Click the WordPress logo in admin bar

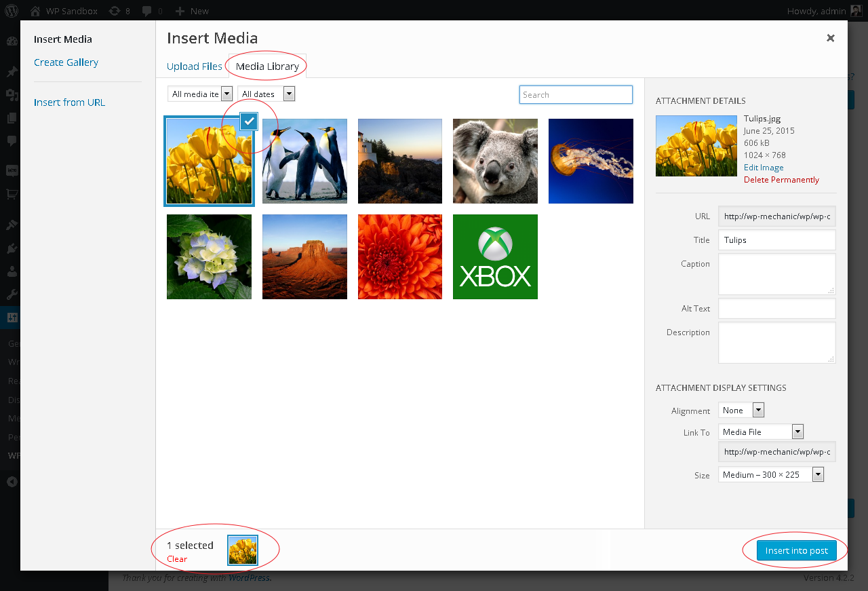[11, 11]
